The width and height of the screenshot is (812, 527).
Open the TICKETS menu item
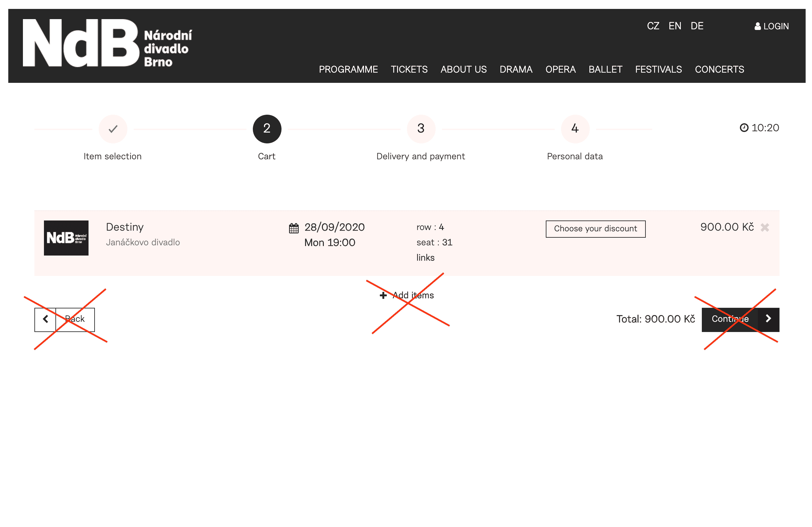point(409,69)
